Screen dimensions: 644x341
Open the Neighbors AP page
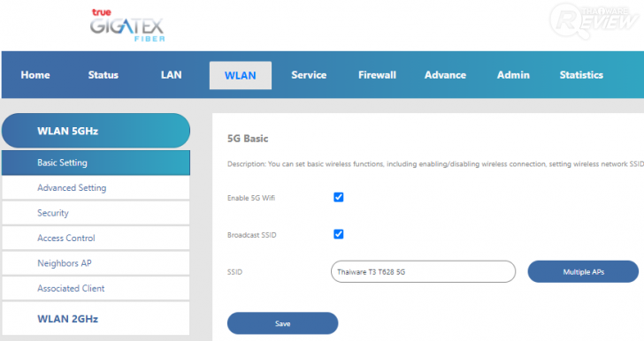(96, 263)
